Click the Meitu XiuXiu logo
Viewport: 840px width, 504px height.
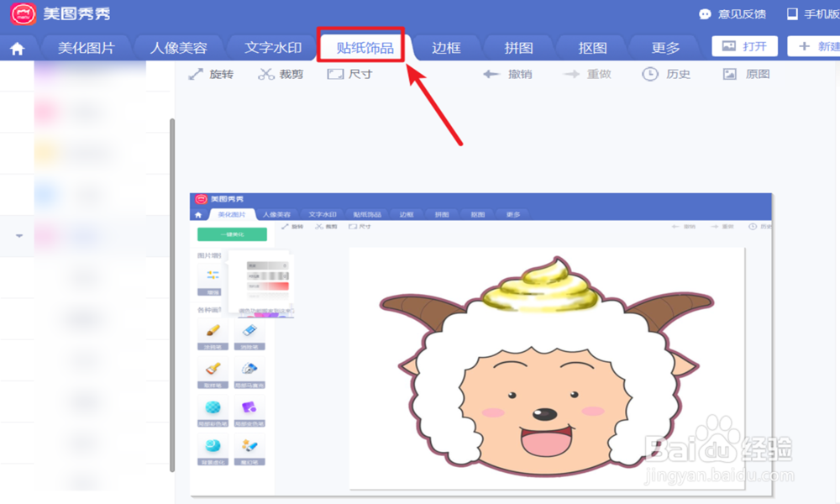pyautogui.click(x=23, y=13)
